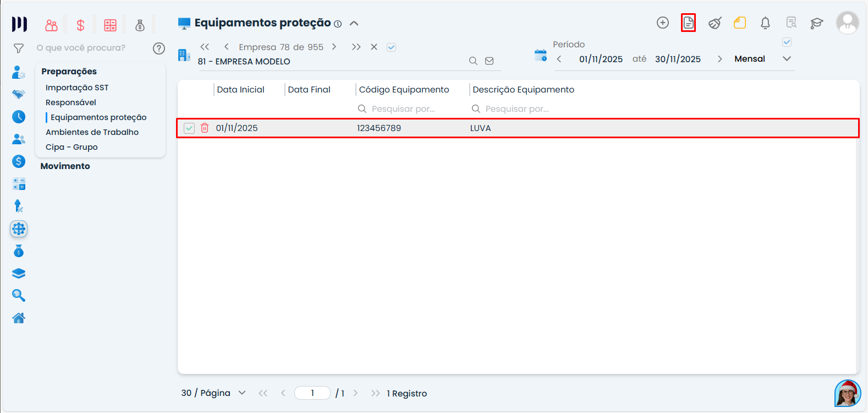Click the group of people sidebar icon
The image size is (868, 413).
[x=19, y=139]
